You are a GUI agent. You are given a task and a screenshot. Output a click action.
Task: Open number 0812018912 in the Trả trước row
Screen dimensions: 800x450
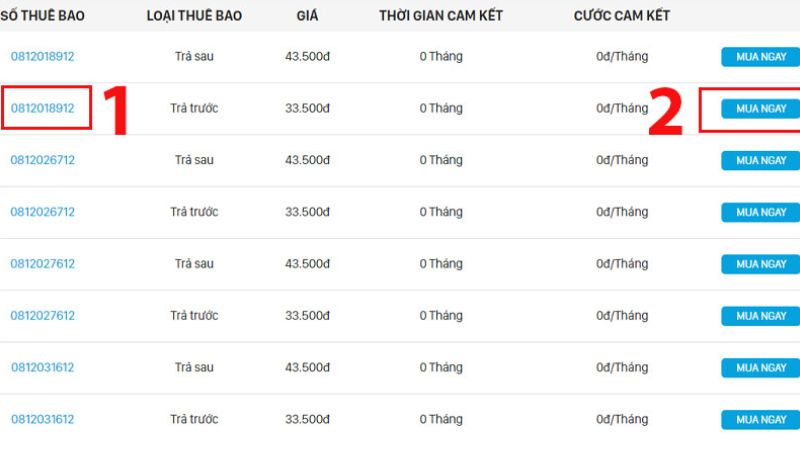42,108
